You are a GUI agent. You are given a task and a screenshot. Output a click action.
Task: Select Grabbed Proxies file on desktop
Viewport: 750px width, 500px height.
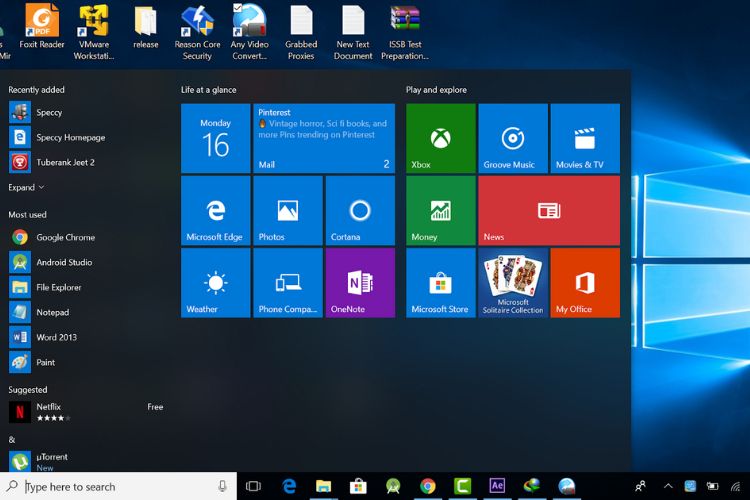pyautogui.click(x=301, y=32)
